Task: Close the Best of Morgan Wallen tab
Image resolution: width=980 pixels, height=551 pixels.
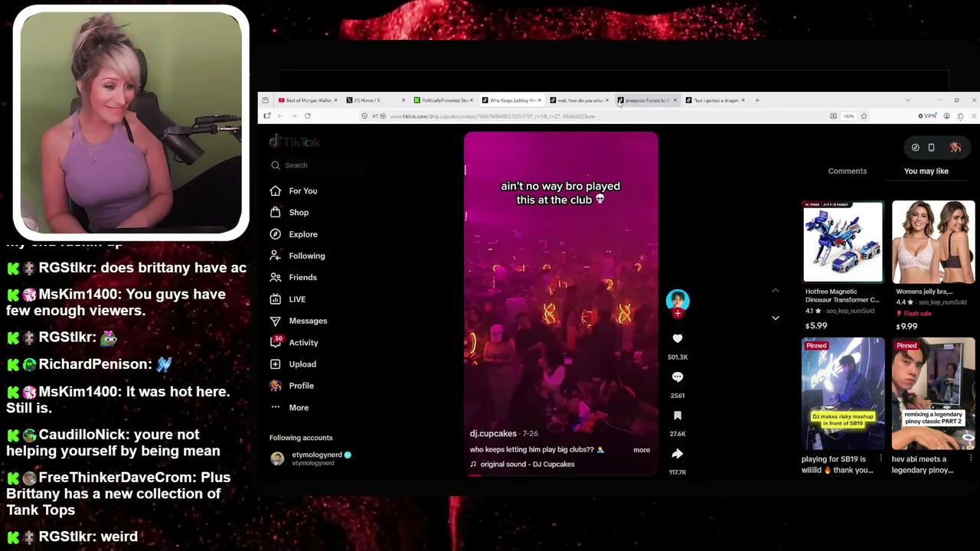Action: [335, 100]
